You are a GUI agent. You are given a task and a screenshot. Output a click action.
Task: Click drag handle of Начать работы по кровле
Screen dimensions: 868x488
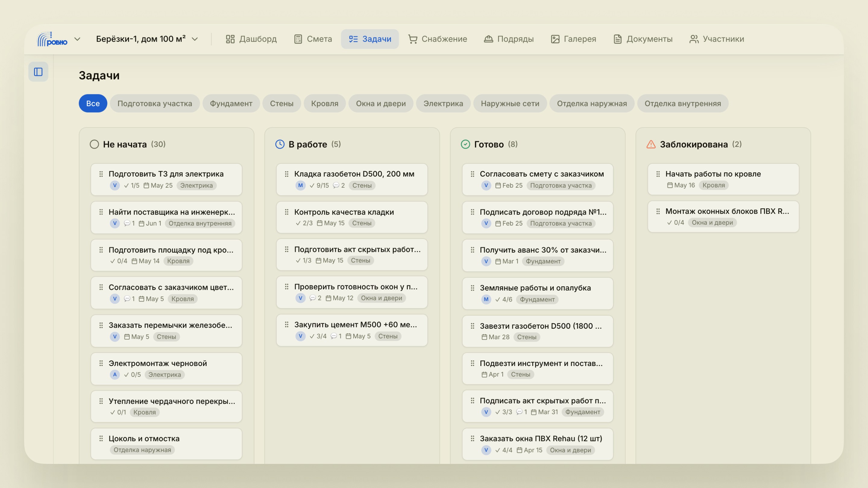(658, 174)
